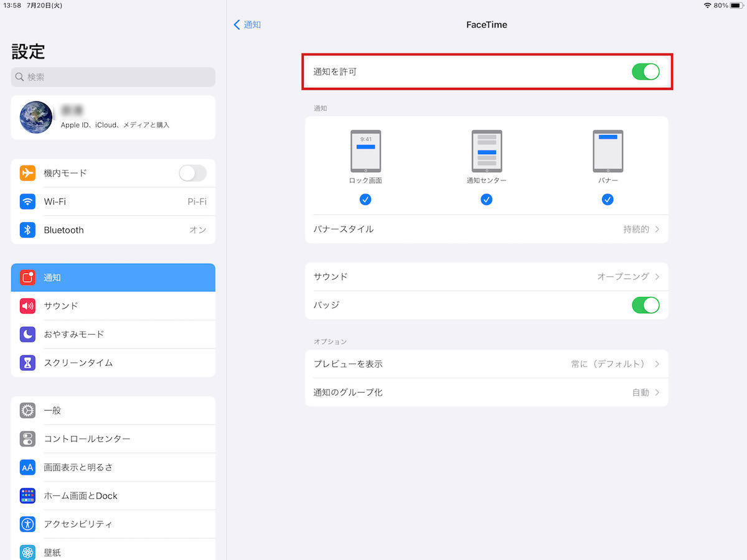Tap the chevron next to 自動
Screen dimensions: 747x560
[657, 393]
